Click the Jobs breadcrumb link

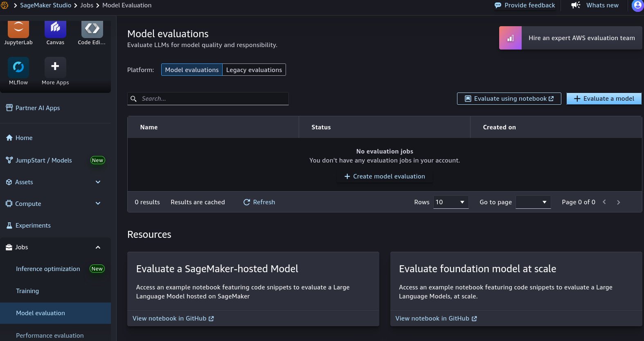coord(87,5)
